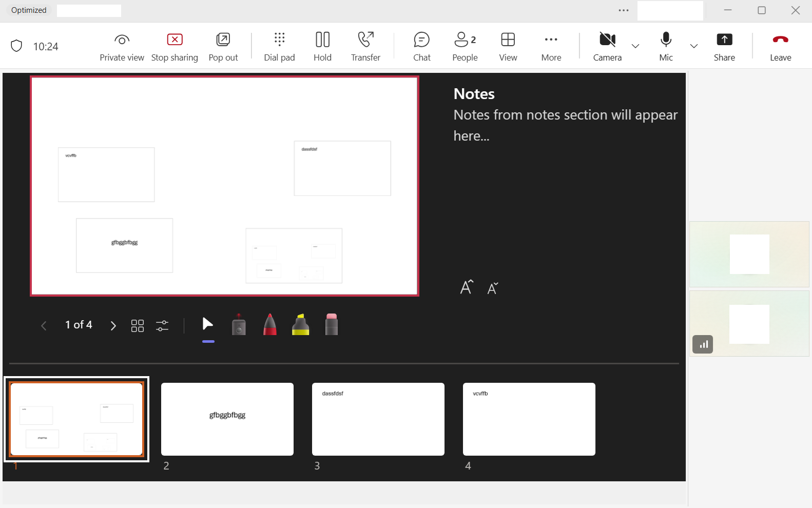Go to previous slide arrow

pyautogui.click(x=44, y=325)
